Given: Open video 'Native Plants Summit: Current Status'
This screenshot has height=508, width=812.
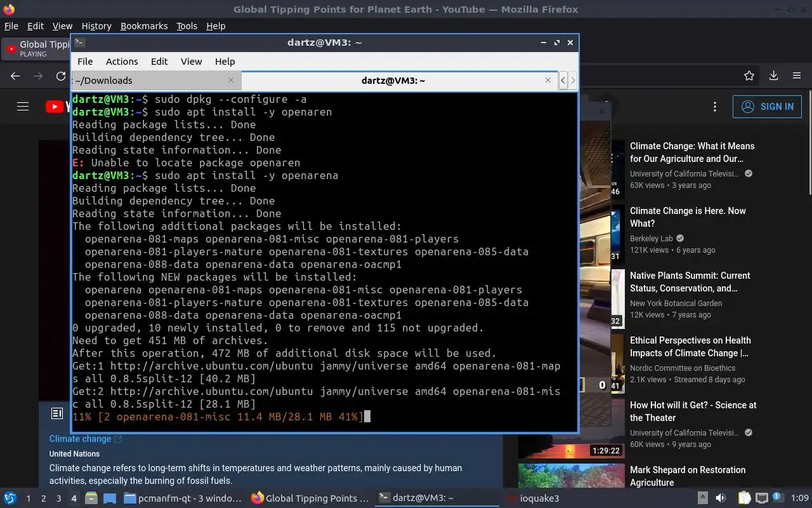Looking at the screenshot, I should [x=690, y=282].
